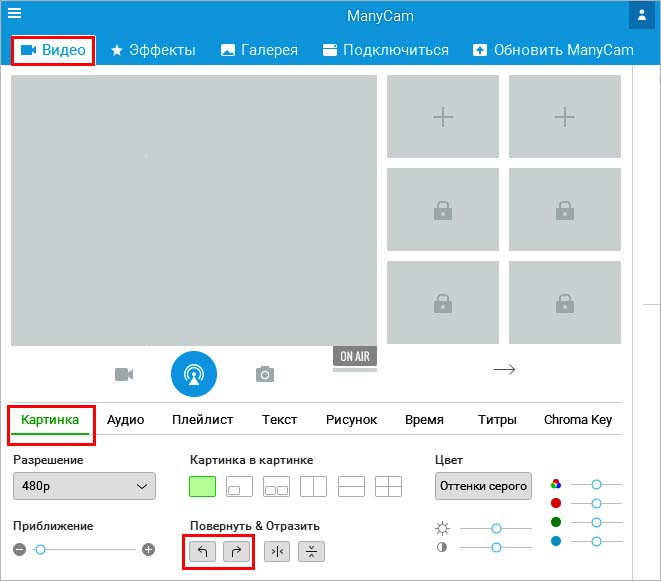Go to the Подключиться tab

click(386, 50)
